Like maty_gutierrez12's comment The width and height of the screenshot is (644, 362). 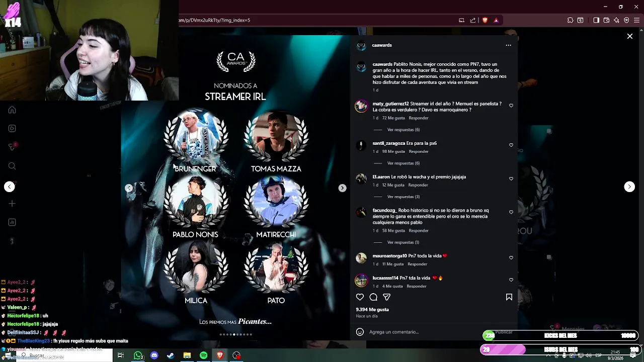tap(511, 106)
